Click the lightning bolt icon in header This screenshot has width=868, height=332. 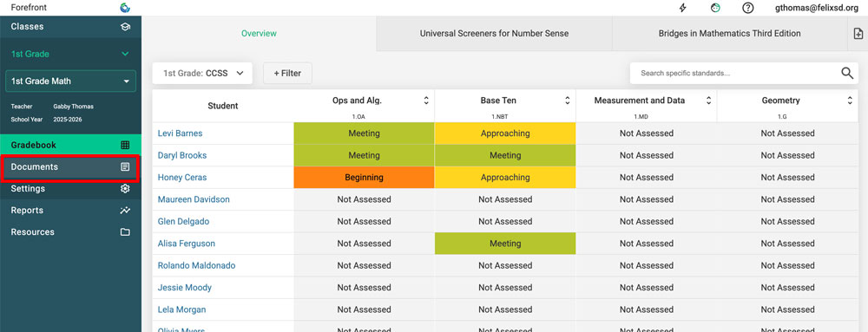point(683,8)
